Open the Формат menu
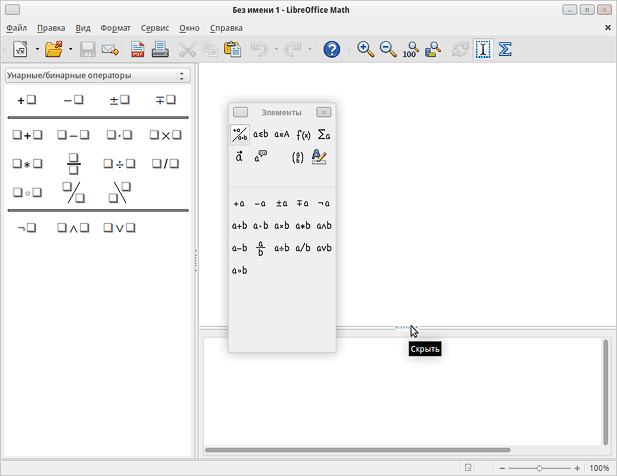 (115, 28)
